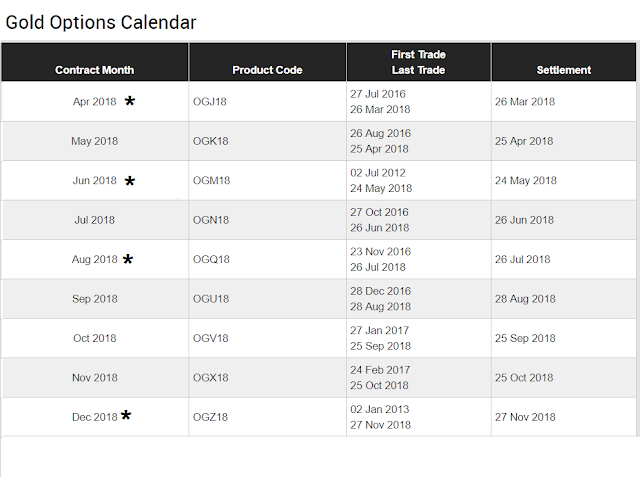Click the 27 Nov 2018 settlement date
This screenshot has height=479, width=640.
pos(525,417)
